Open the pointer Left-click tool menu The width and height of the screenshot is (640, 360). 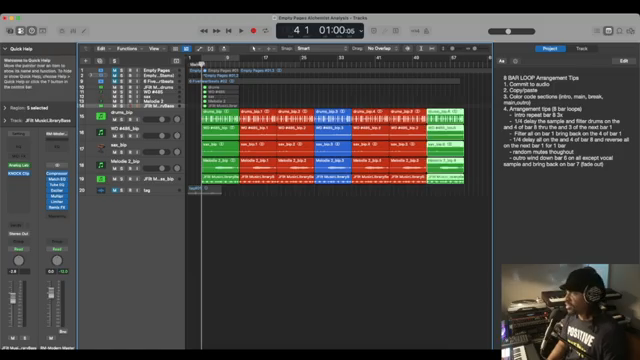[x=255, y=49]
